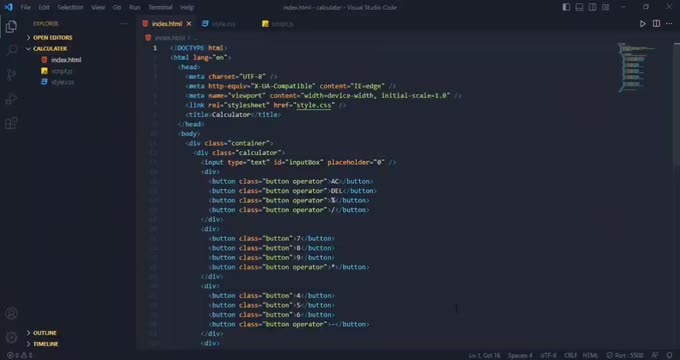Image resolution: width=680 pixels, height=360 pixels.
Task: Toggle the primary side bar layout icon
Action: coord(566,7)
